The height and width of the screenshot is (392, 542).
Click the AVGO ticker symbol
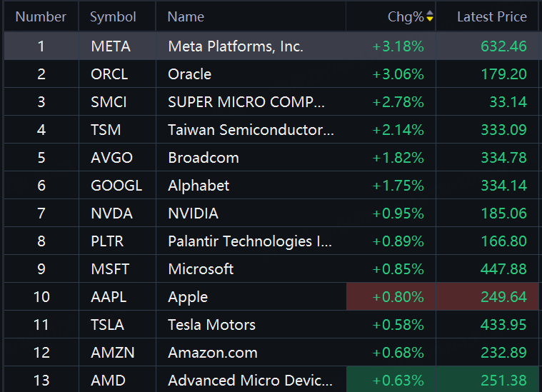click(111, 158)
